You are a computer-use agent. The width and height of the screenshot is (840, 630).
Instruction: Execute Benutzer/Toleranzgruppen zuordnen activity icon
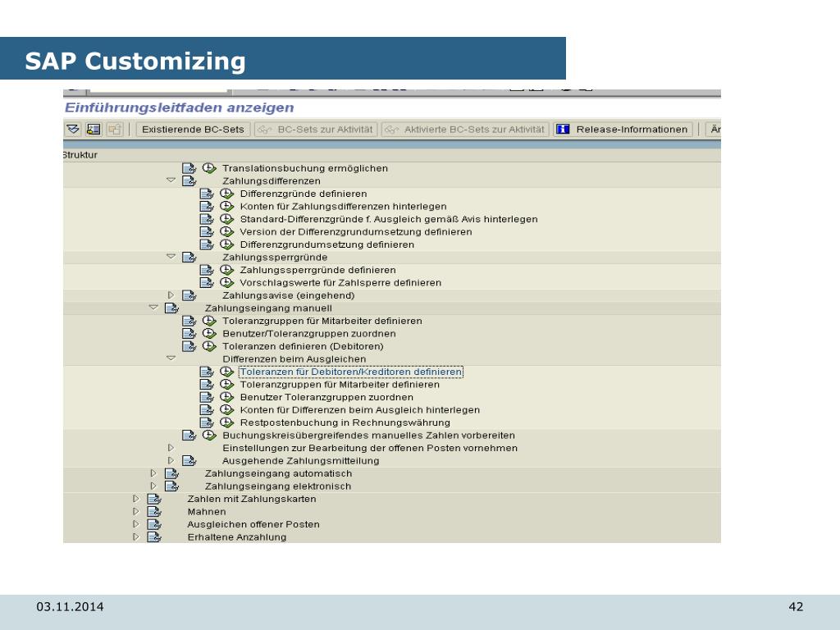(209, 333)
